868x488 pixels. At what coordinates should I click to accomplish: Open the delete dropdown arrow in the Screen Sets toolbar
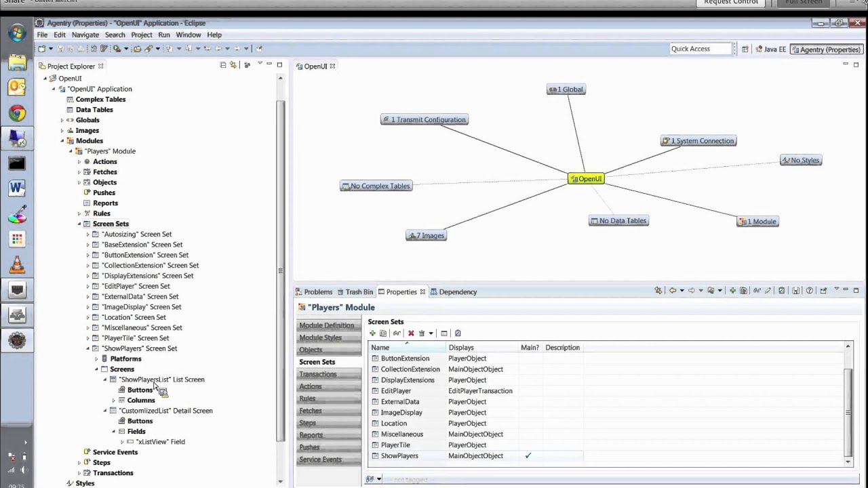click(x=431, y=333)
